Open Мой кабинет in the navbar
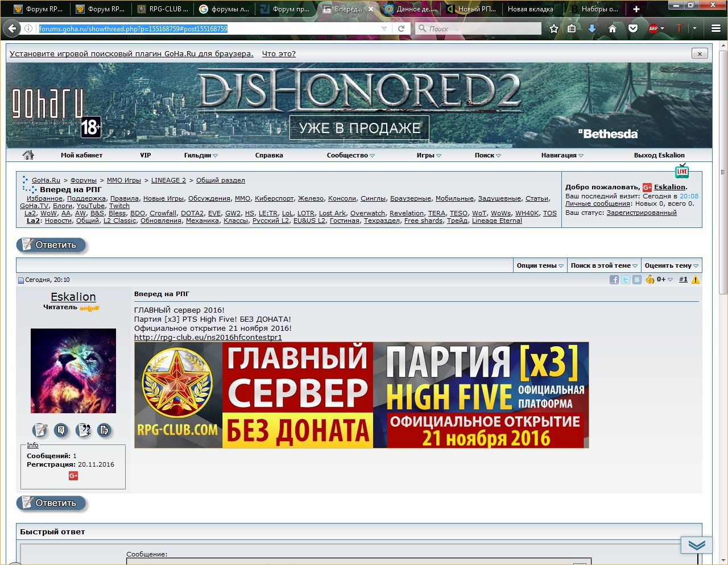The height and width of the screenshot is (565, 728). coord(81,155)
